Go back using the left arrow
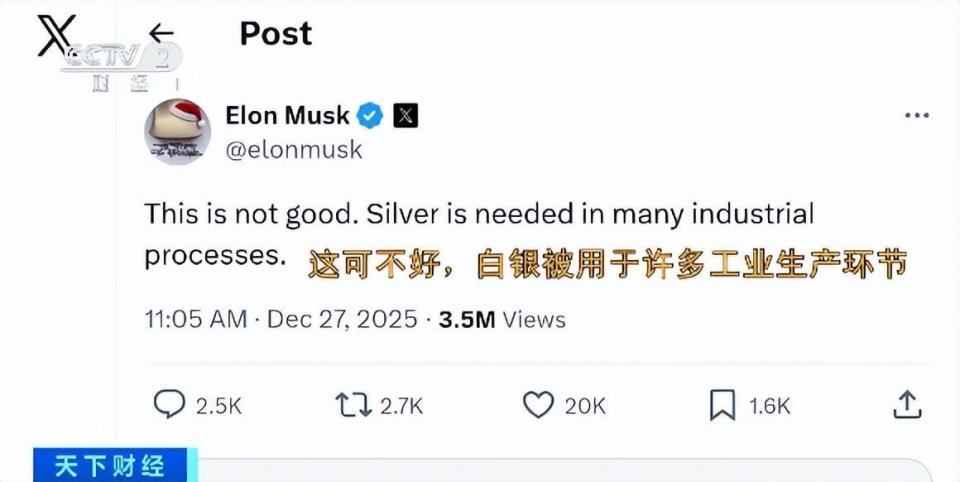 click(161, 33)
